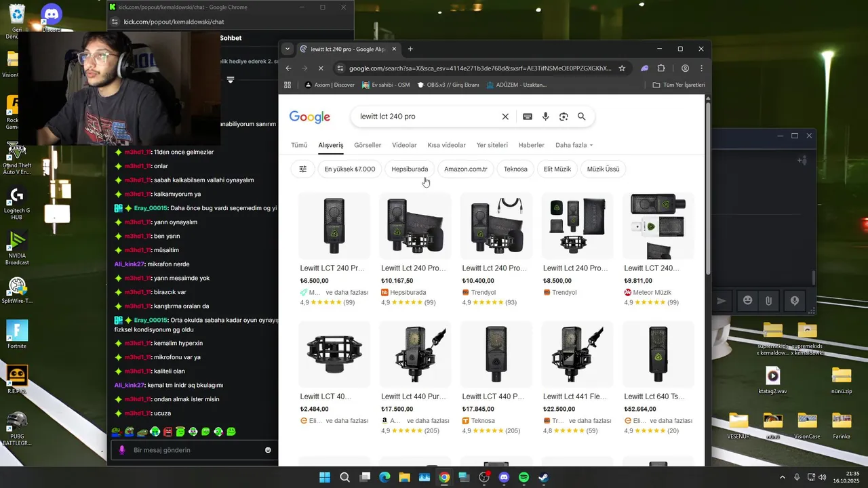Filter results by Teknosa chip
Image resolution: width=868 pixels, height=488 pixels.
[x=515, y=169]
